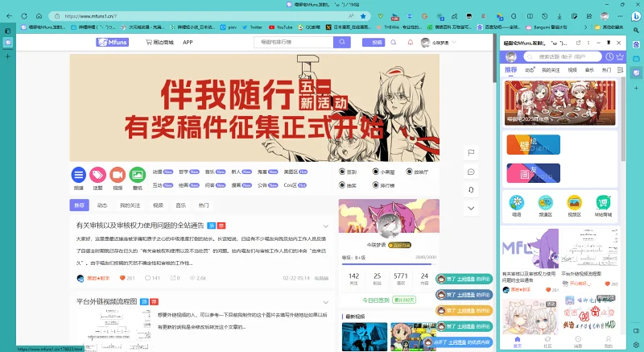Image resolution: width=644 pixels, height=352 pixels.
Task: Click the flower 喵语 icon in side panel
Action: point(517,202)
